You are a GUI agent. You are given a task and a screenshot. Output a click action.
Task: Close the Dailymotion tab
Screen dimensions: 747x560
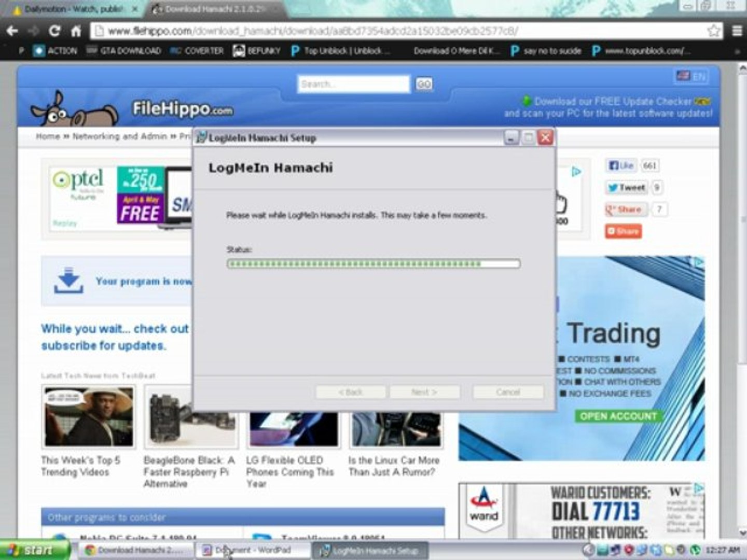(135, 9)
